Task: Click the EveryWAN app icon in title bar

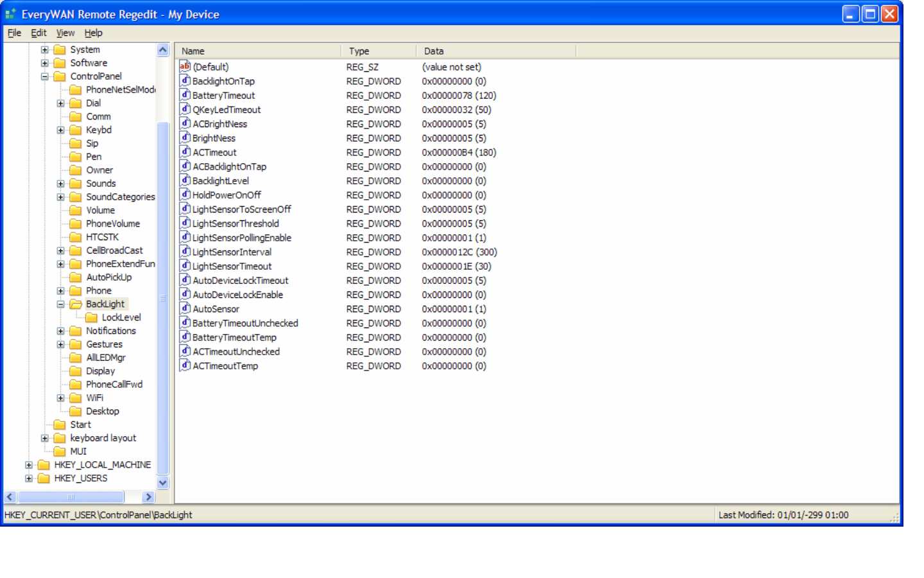Action: click(10, 13)
